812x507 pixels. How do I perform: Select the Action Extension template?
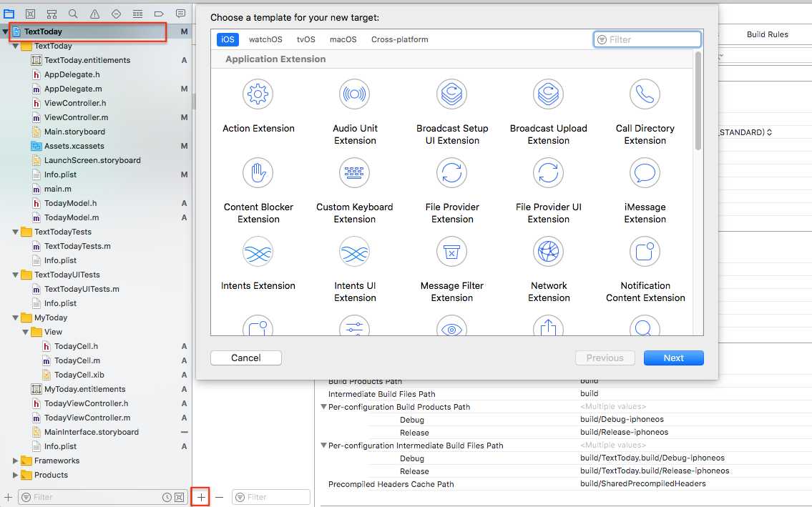[x=258, y=107]
